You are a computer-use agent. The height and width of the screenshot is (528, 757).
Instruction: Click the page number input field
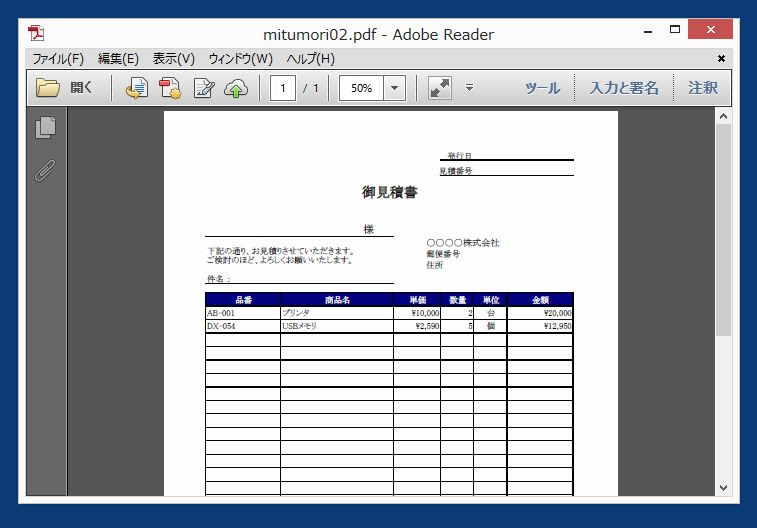tap(282, 88)
